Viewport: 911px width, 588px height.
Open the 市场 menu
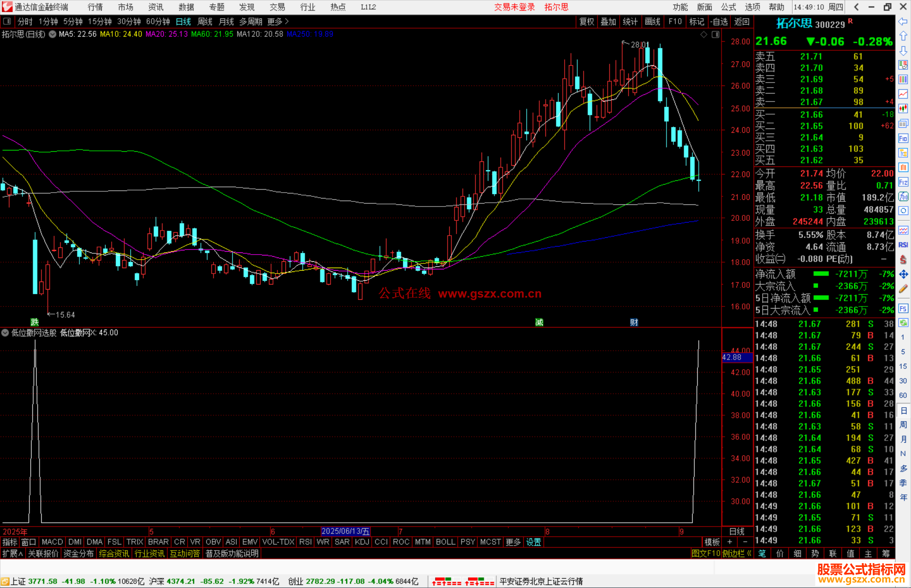click(x=125, y=7)
